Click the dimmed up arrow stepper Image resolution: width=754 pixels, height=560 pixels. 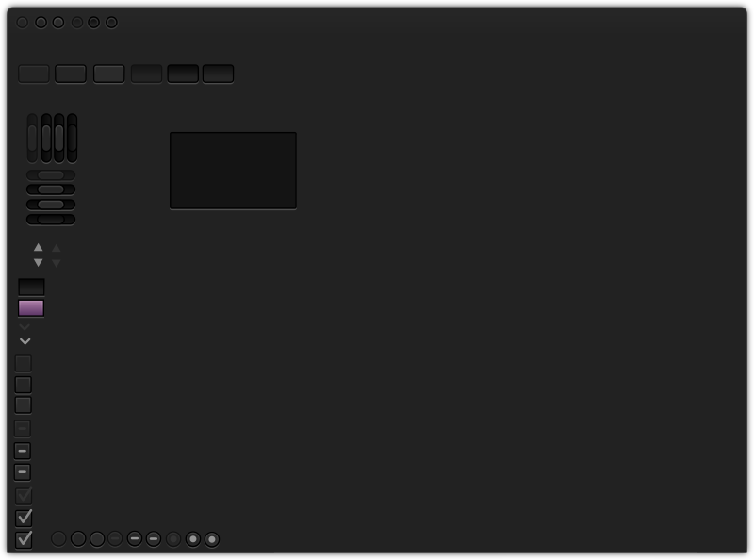coord(57,248)
